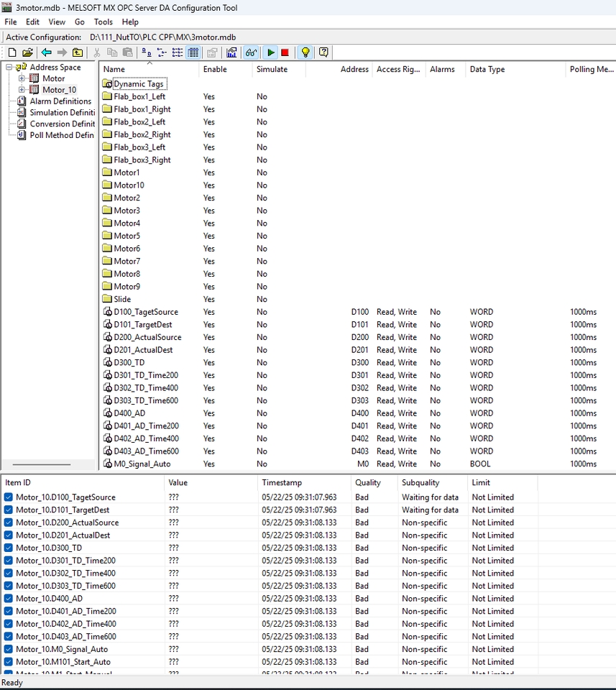Sort list by Data Type column header
Image resolution: width=616 pixels, height=690 pixels.
point(487,70)
